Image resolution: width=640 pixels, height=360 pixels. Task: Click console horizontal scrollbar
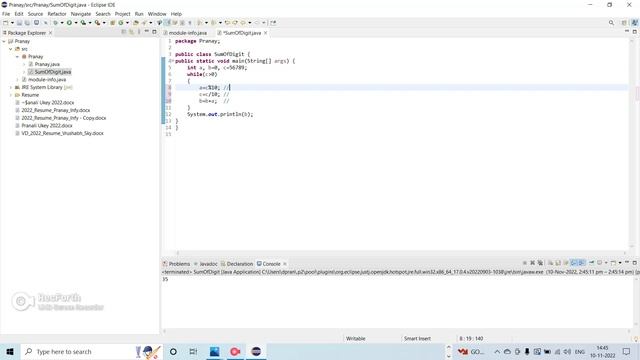coord(398,331)
